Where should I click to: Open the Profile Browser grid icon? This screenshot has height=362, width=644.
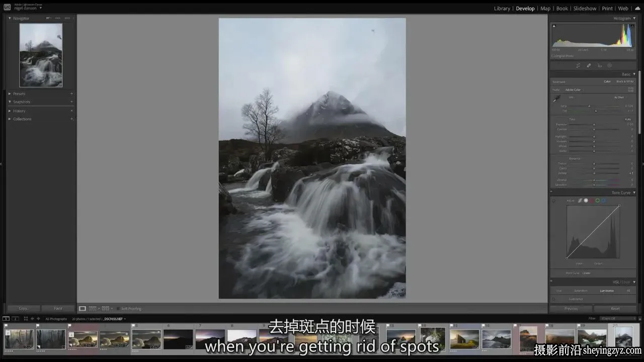tap(630, 89)
